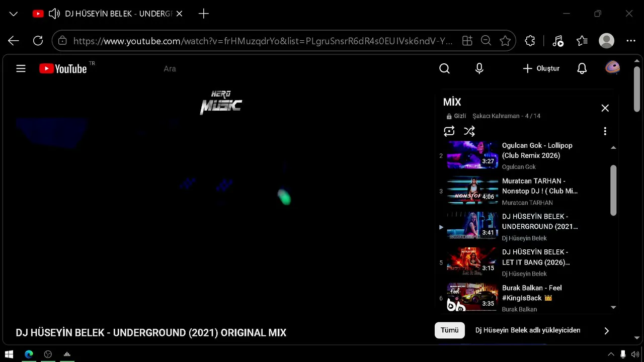
Task: Toggle playlist shuffle
Action: (469, 131)
